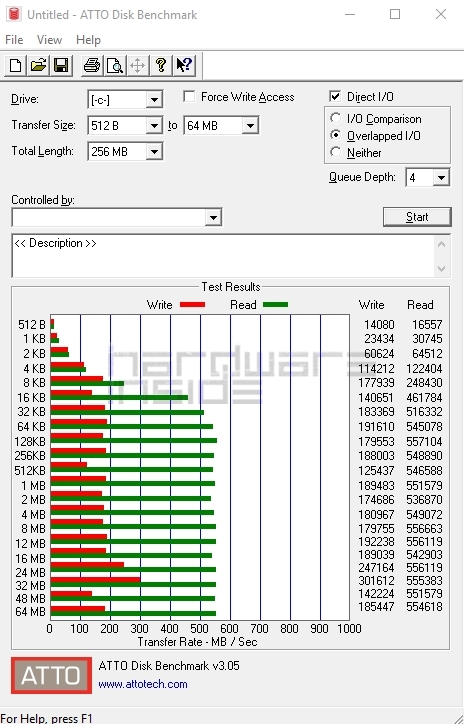Click the read value 554618
The image size is (464, 724).
point(424,606)
